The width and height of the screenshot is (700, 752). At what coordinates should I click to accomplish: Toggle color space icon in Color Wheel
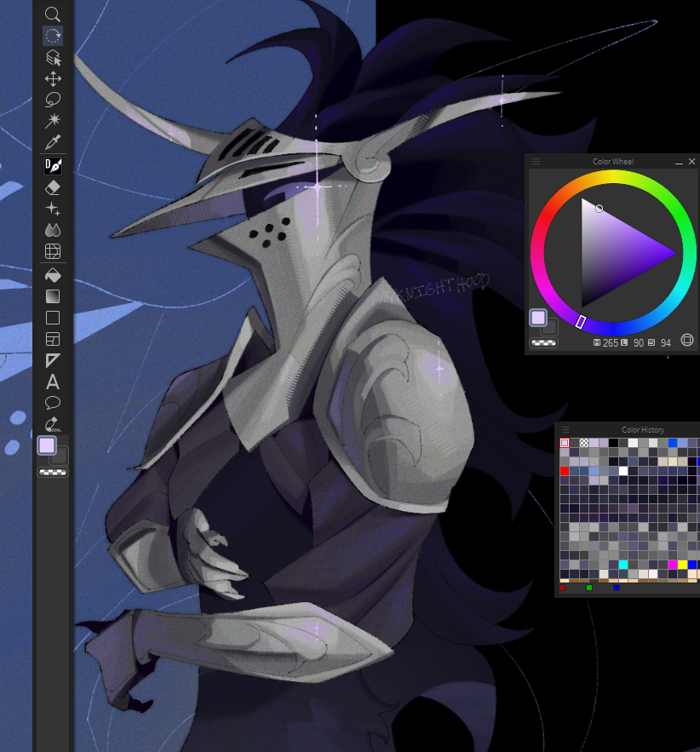click(687, 339)
